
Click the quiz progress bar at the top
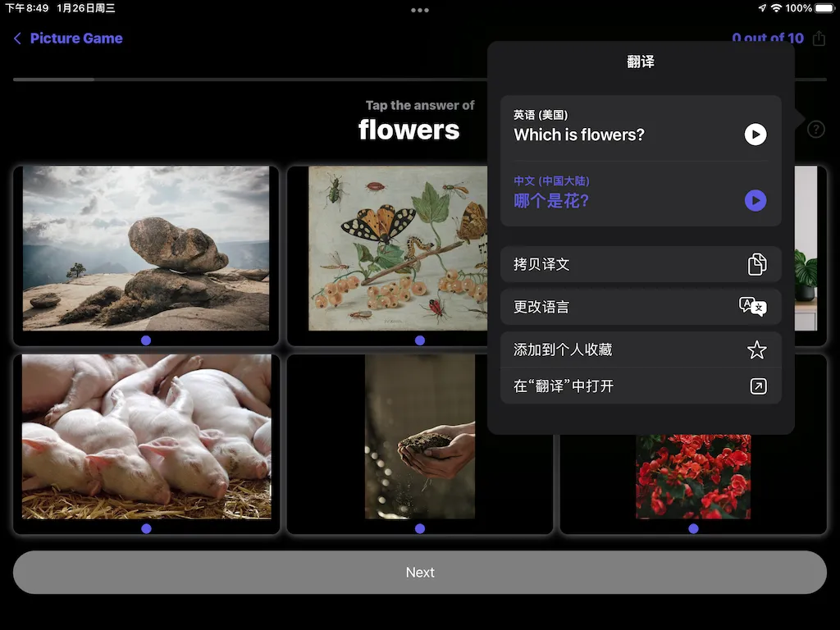(246, 80)
